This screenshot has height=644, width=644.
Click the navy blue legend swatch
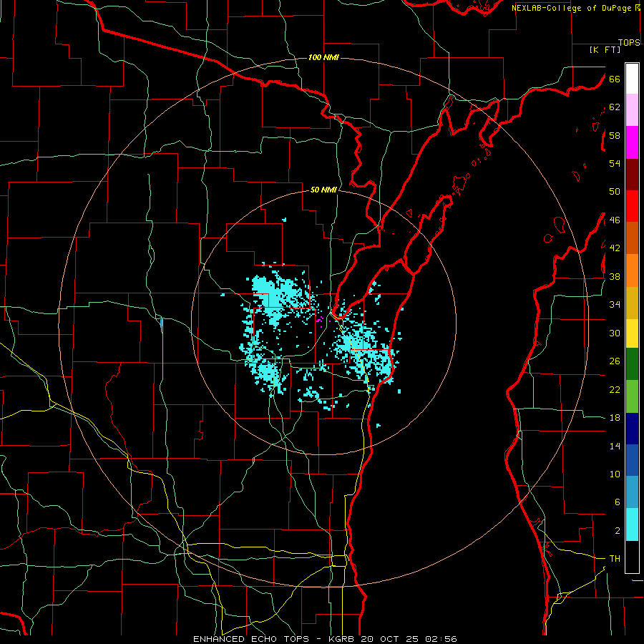click(x=632, y=429)
